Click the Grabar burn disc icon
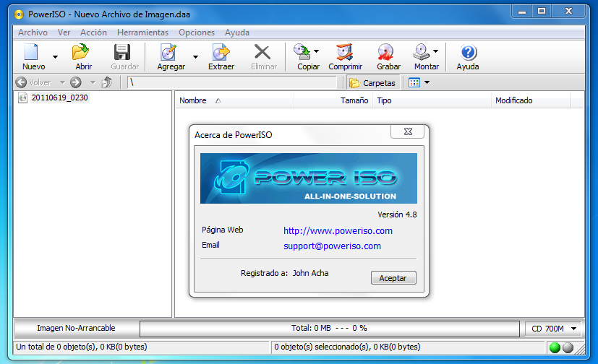The width and height of the screenshot is (598, 364). pyautogui.click(x=385, y=53)
